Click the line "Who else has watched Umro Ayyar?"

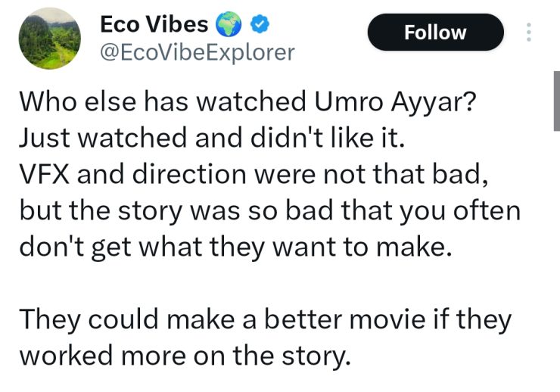[x=247, y=102]
